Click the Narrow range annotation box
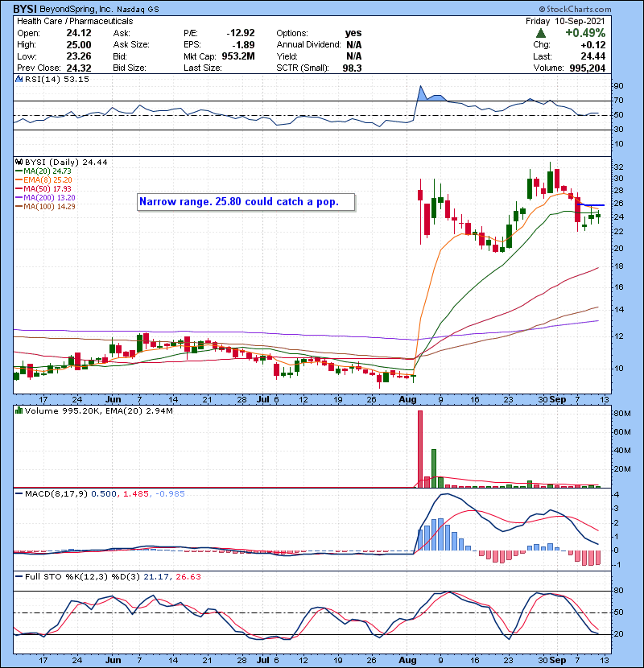Screen dimensions: 644x668 pos(246,202)
